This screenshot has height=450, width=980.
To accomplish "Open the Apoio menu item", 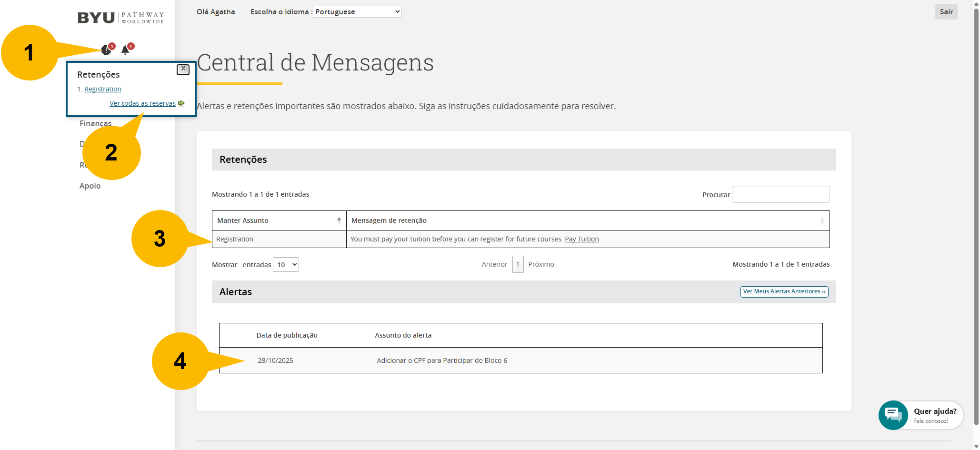I will [90, 186].
